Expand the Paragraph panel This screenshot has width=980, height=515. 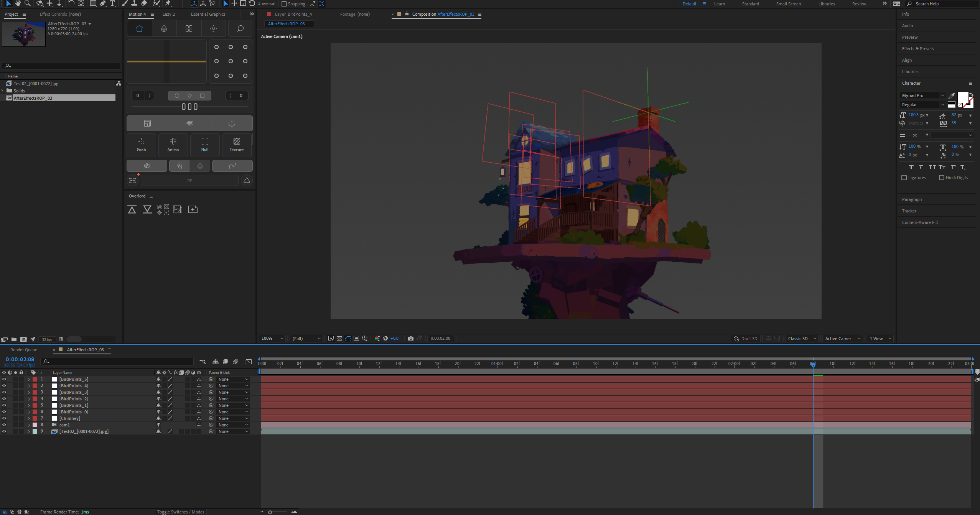912,199
